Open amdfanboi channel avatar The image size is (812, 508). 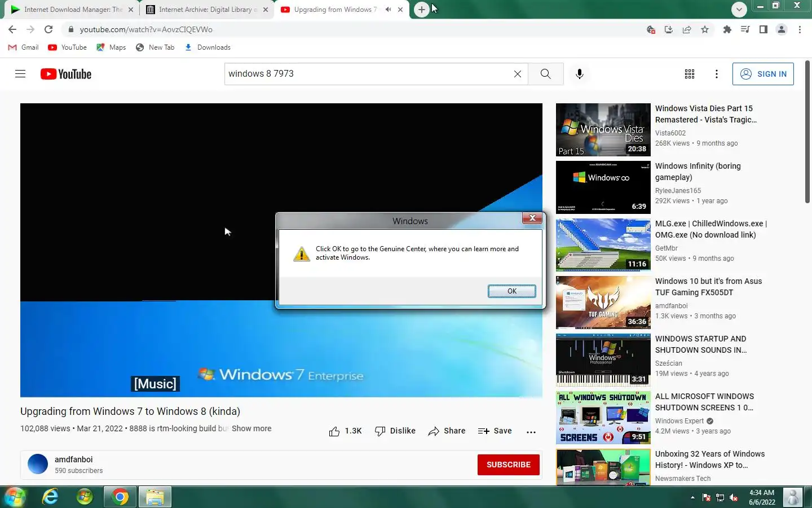(x=38, y=464)
